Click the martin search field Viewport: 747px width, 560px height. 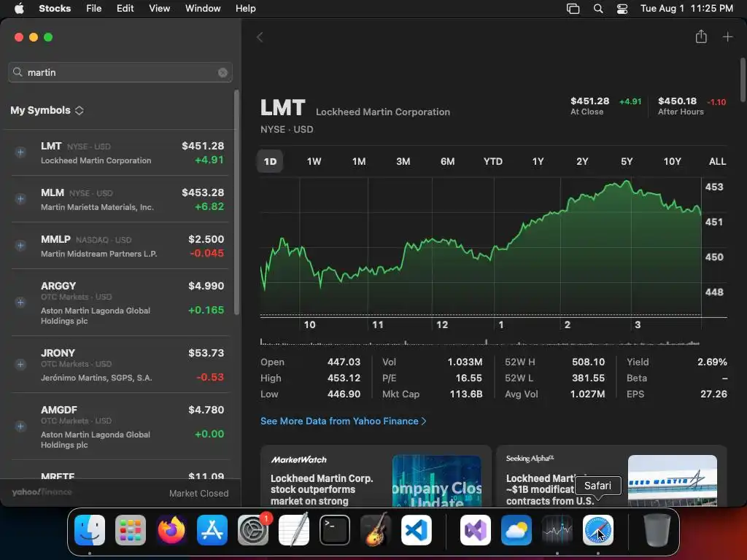[x=120, y=72]
